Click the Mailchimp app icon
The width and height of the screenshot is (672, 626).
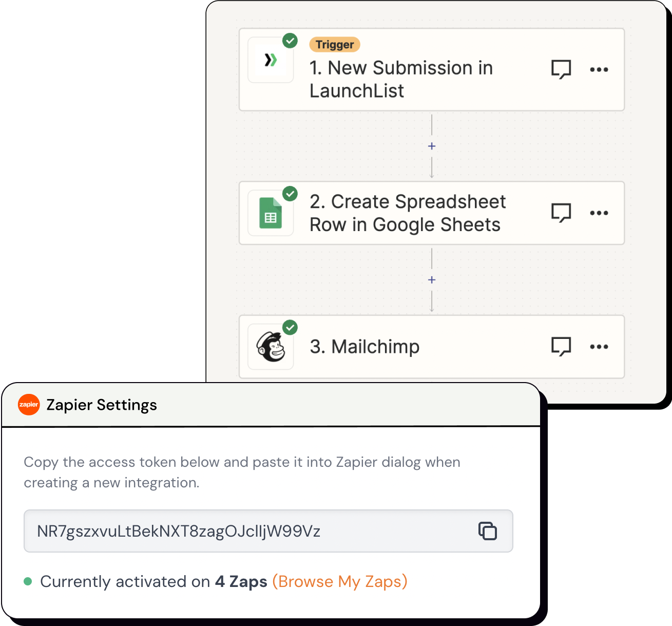click(x=271, y=347)
